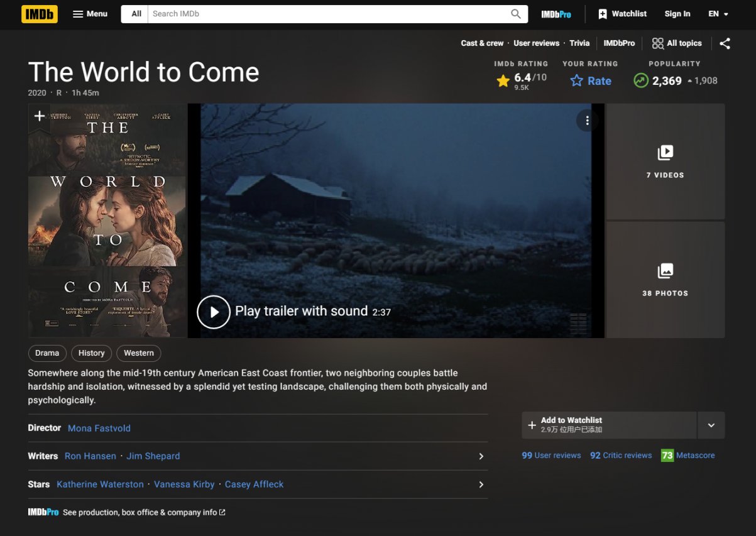
Task: Open the All search category dropdown
Action: coord(135,14)
